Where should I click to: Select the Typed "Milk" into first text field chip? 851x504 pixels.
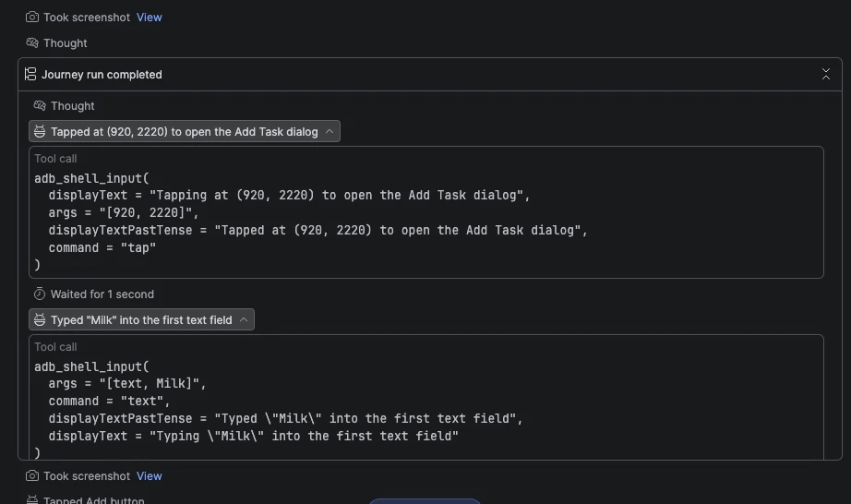pos(141,320)
